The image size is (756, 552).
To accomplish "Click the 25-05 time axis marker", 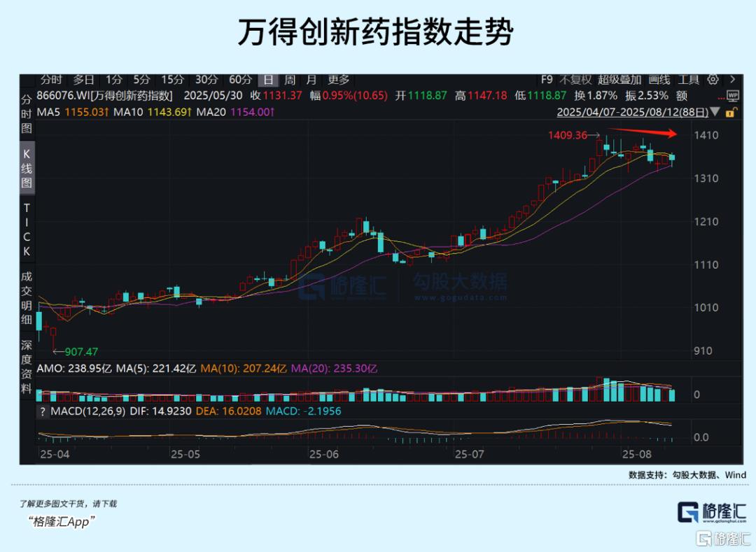I will click(x=185, y=454).
